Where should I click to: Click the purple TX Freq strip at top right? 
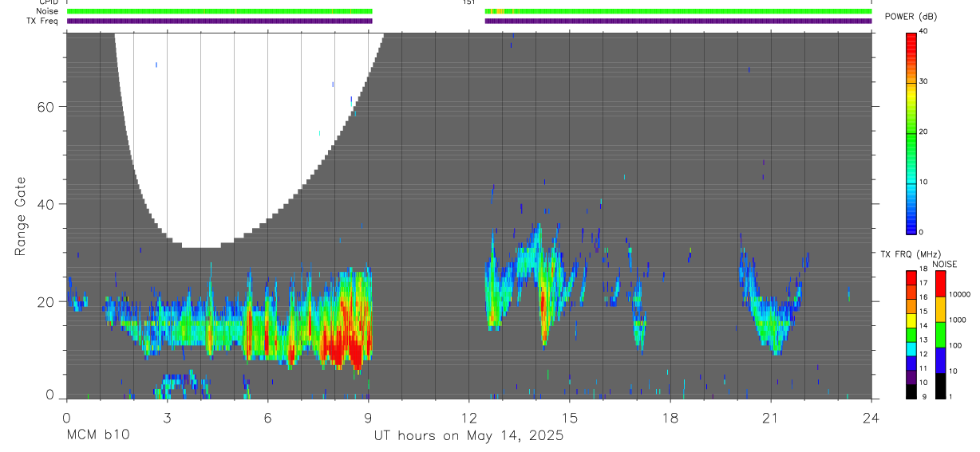678,21
